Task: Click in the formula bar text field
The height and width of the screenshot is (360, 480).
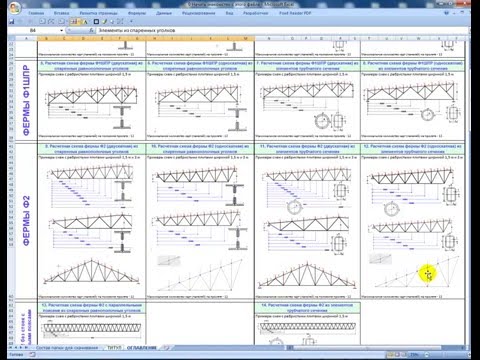Action: (282, 30)
